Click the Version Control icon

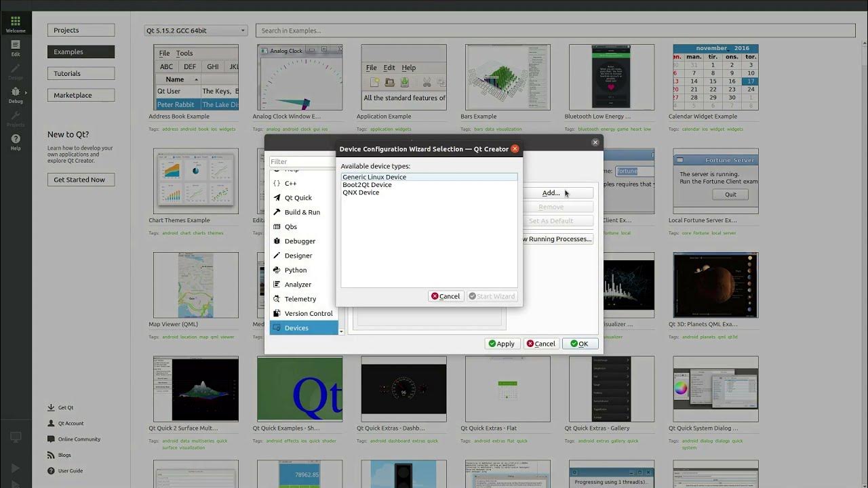coord(277,314)
